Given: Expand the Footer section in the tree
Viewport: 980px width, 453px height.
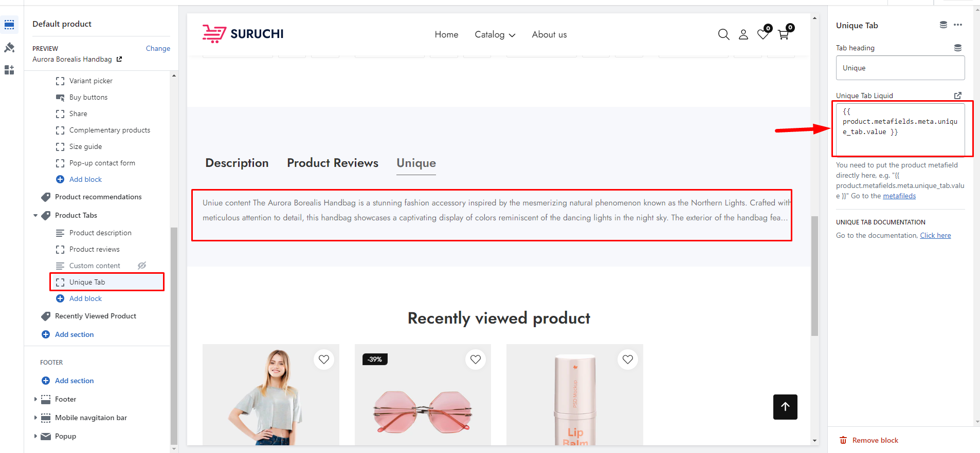Looking at the screenshot, I should point(35,399).
